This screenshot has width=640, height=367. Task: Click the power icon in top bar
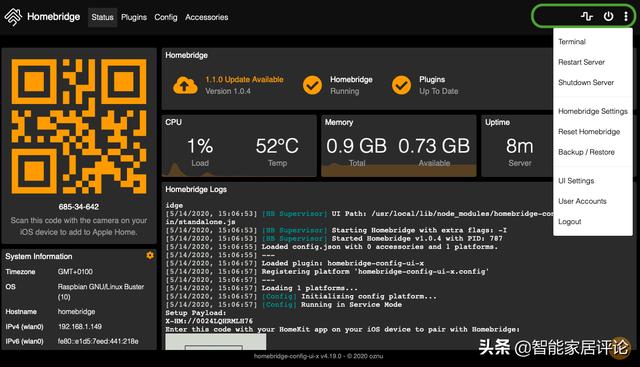[608, 16]
